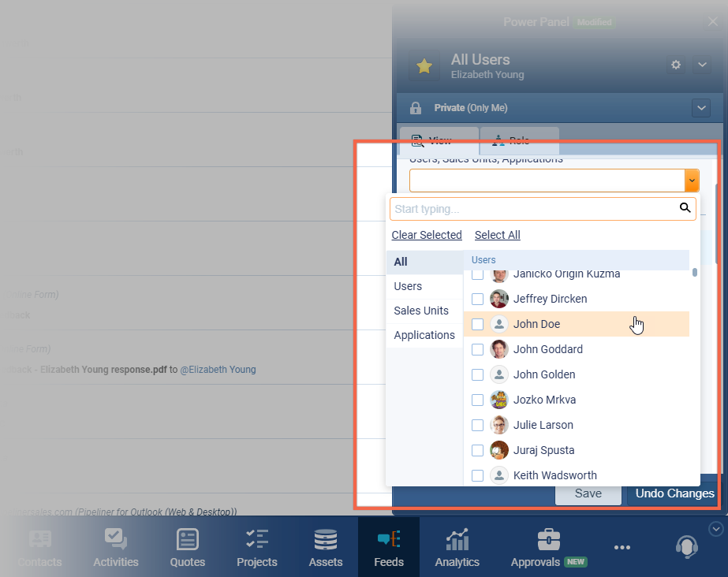This screenshot has height=577, width=728.
Task: Check the box for John Goddard
Action: click(x=478, y=349)
